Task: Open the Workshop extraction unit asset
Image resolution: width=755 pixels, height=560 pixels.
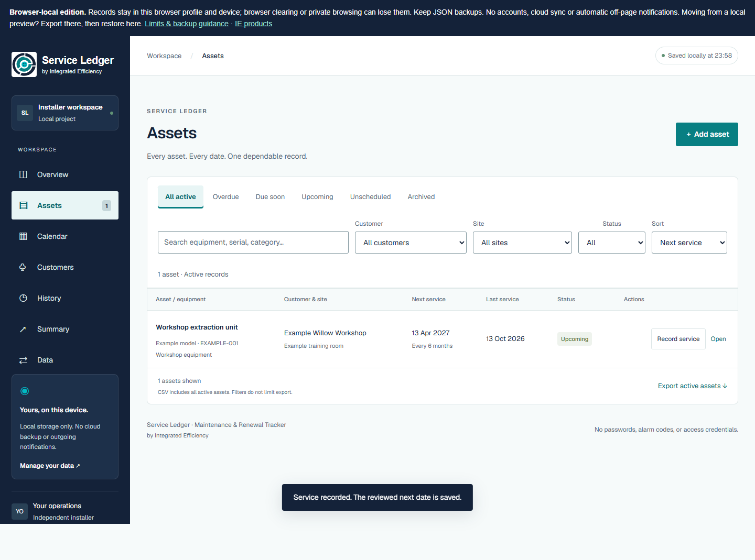Action: (718, 339)
